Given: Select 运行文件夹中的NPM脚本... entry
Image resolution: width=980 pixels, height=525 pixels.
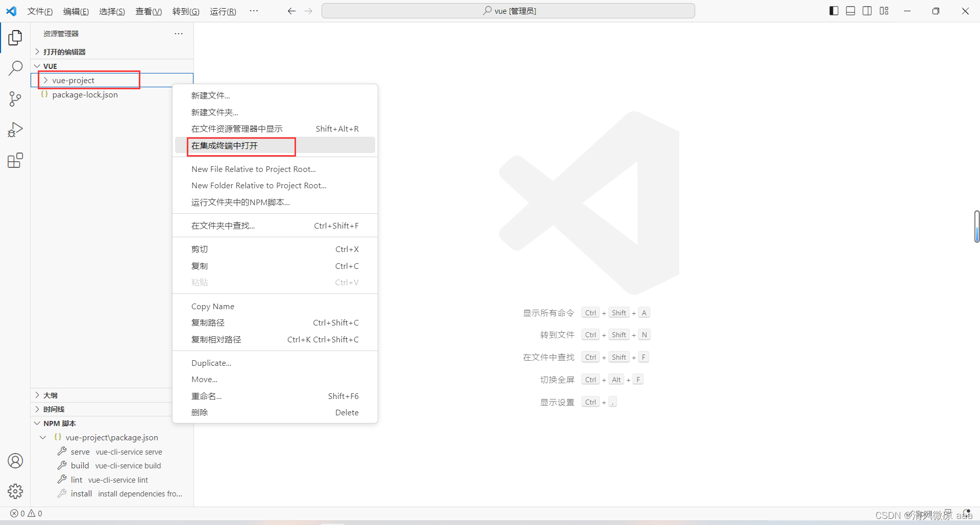Looking at the screenshot, I should pyautogui.click(x=275, y=202).
